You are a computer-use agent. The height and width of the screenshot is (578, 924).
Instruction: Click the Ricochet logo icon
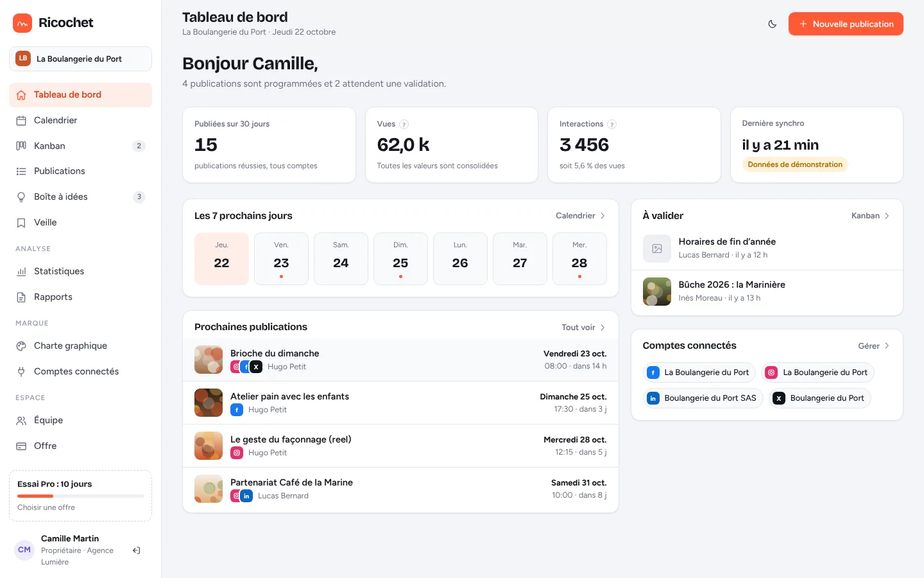(22, 23)
